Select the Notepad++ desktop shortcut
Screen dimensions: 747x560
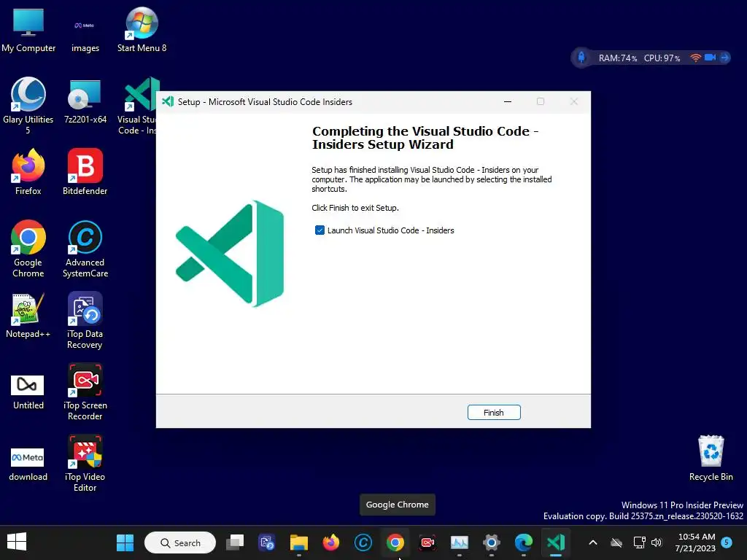[x=28, y=316]
